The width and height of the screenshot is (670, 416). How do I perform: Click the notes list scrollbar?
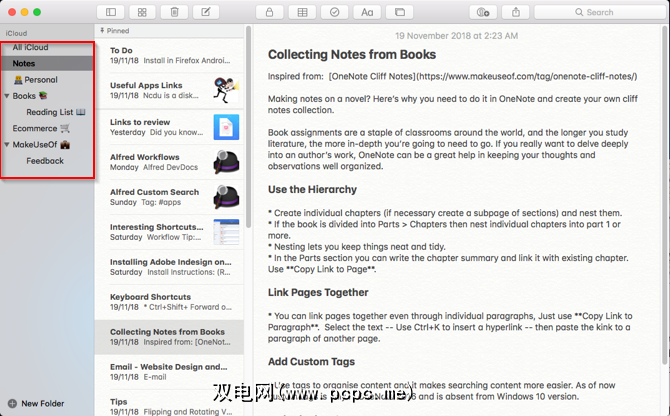pos(248,127)
